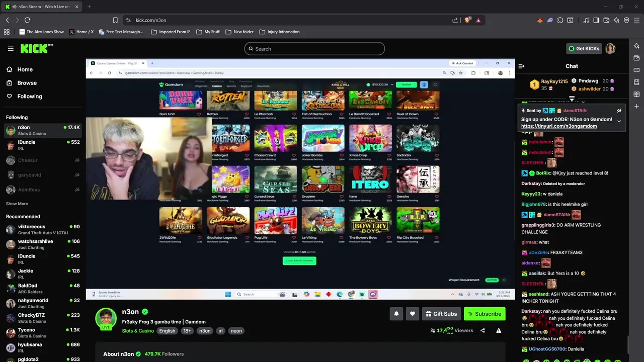Viewport: 644px width, 362px height.
Task: Open recommended channel BaldDad
Action: [43, 289]
